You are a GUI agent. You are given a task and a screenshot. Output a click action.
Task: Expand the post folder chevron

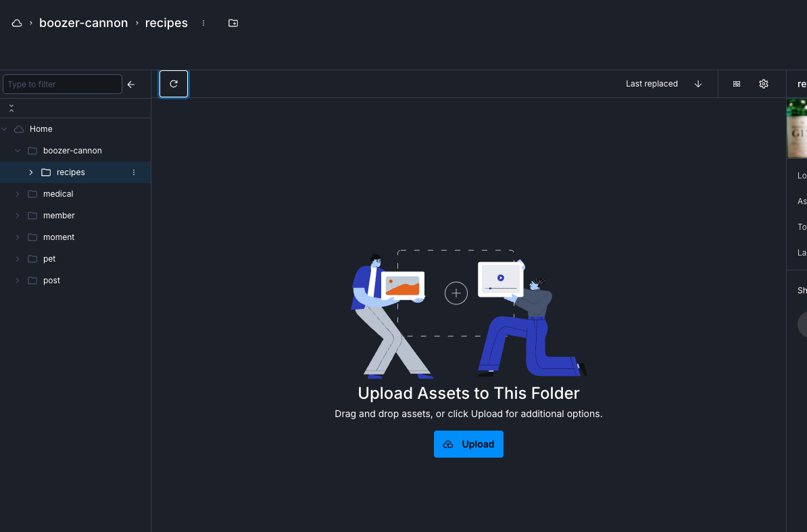click(x=18, y=281)
